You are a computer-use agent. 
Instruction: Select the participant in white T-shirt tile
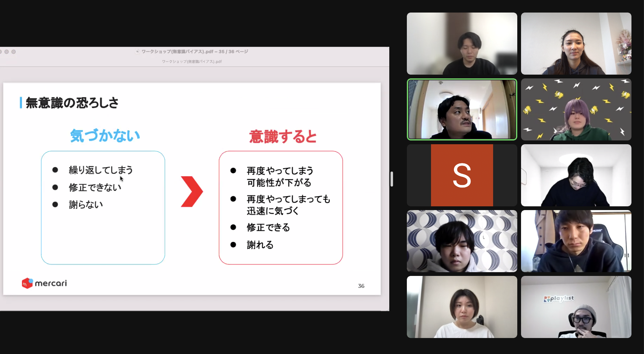coord(462,307)
